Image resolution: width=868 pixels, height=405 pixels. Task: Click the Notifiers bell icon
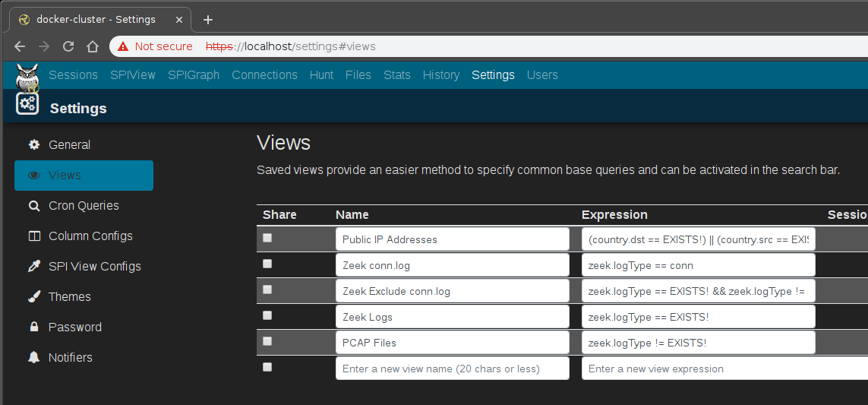[x=34, y=357]
